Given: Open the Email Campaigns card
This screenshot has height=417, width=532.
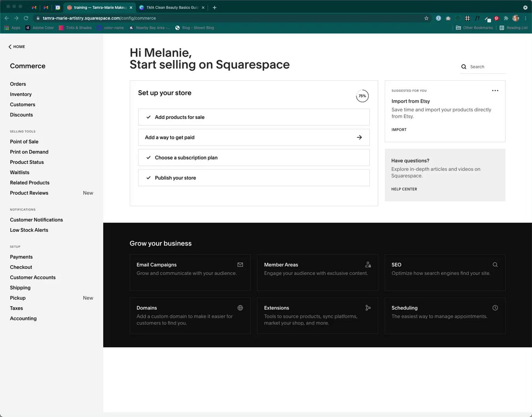Looking at the screenshot, I should pyautogui.click(x=190, y=273).
